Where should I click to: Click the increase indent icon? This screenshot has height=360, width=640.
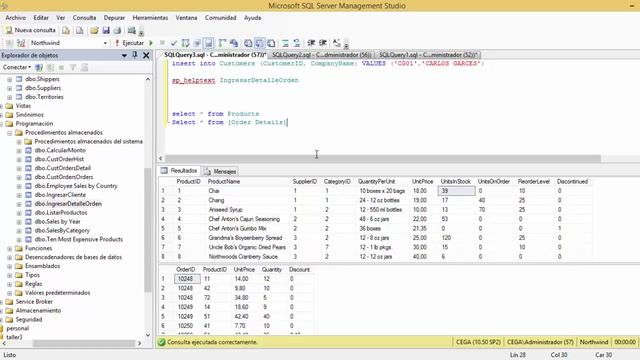(x=323, y=43)
